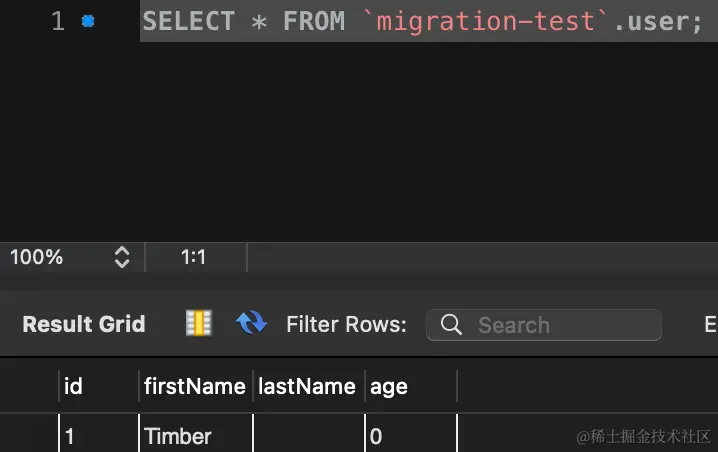Select the id cell with value 1
718x452 pixels.
pos(99,436)
